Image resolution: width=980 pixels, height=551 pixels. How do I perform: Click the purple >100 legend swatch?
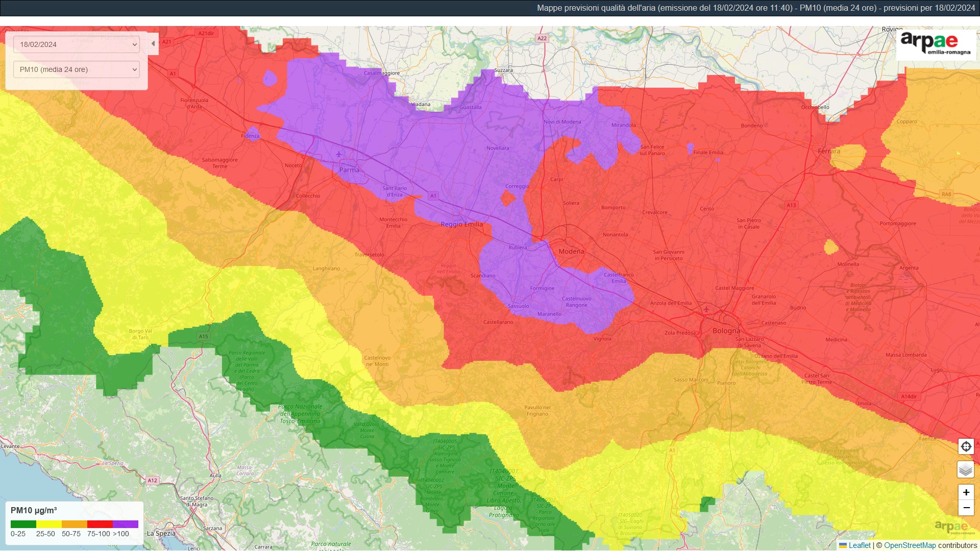click(126, 524)
